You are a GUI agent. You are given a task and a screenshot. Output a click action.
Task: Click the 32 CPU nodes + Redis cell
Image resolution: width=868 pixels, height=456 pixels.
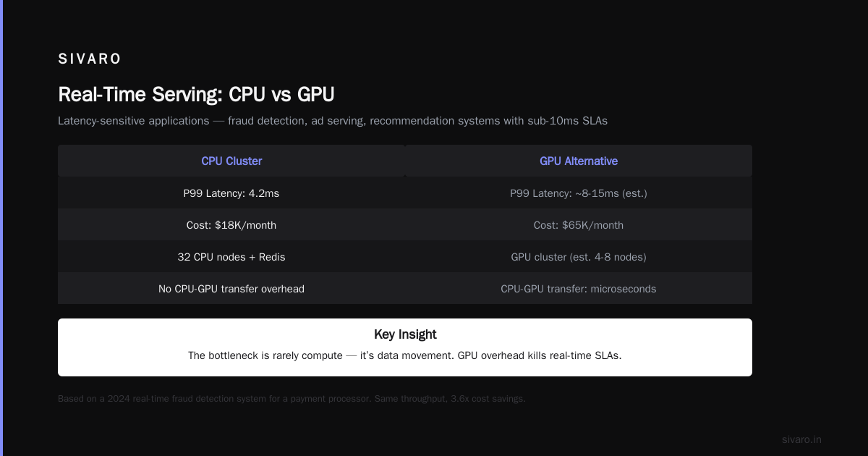231,257
